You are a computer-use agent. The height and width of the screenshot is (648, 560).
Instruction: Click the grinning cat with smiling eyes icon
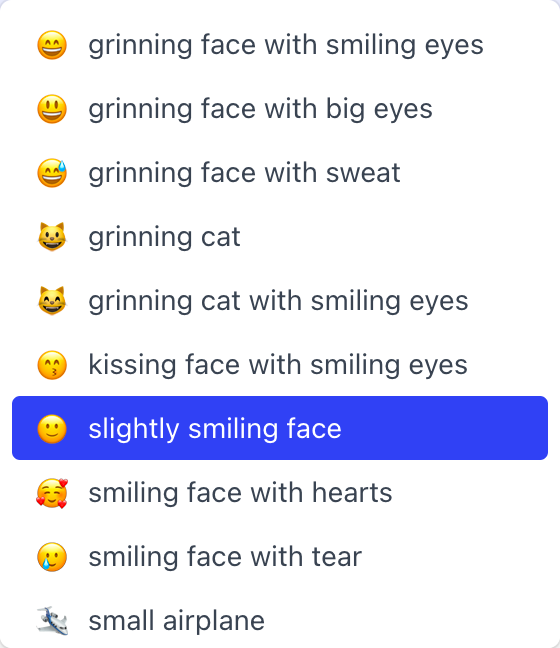(x=52, y=301)
